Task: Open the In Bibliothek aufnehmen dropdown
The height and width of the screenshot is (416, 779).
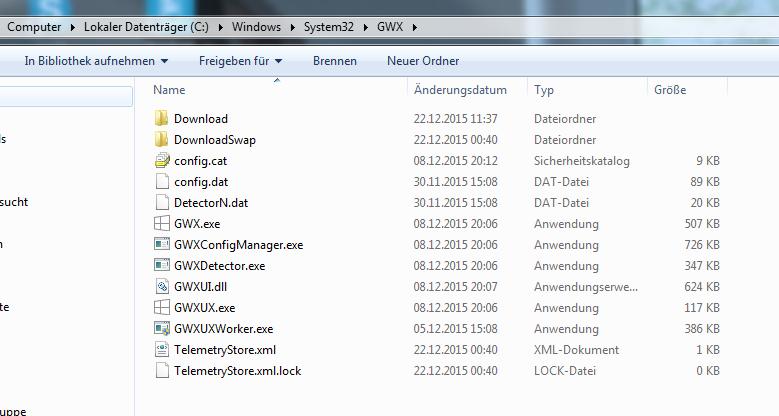Action: point(96,61)
